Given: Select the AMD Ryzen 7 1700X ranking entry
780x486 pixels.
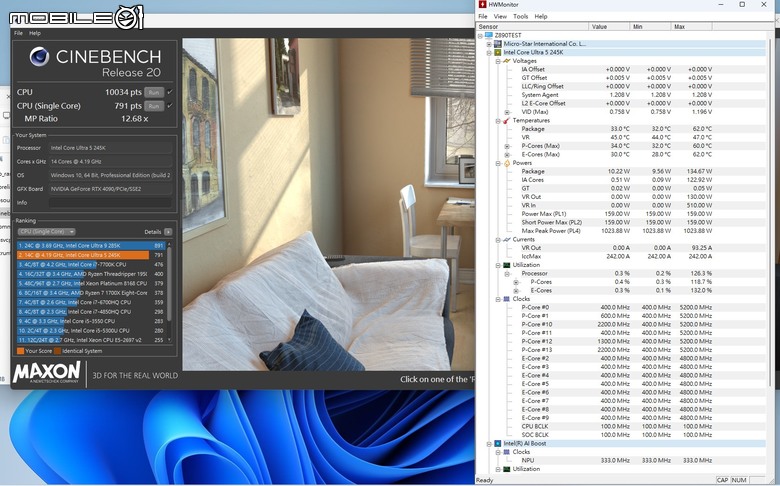Looking at the screenshot, I should click(x=91, y=293).
